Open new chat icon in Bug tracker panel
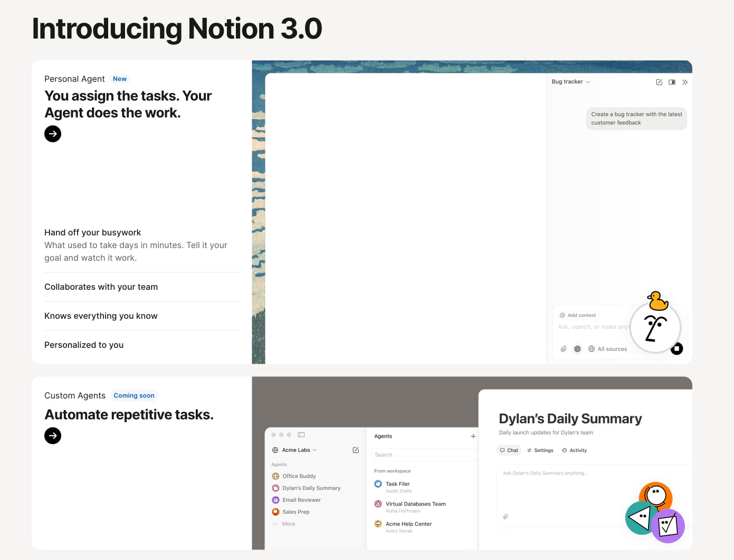This screenshot has height=560, width=734. pos(659,82)
